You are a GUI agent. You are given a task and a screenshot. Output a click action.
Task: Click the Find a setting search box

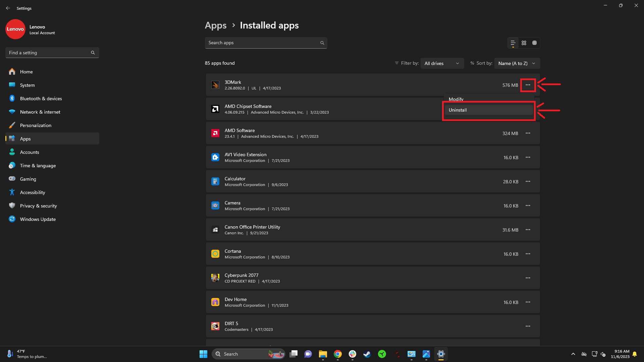tap(52, 53)
